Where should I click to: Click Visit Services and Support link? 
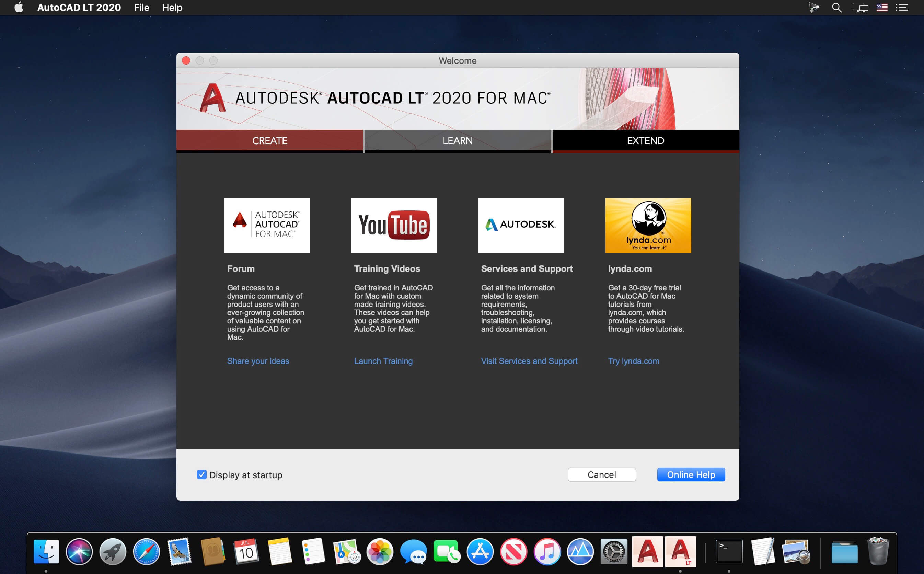point(528,360)
